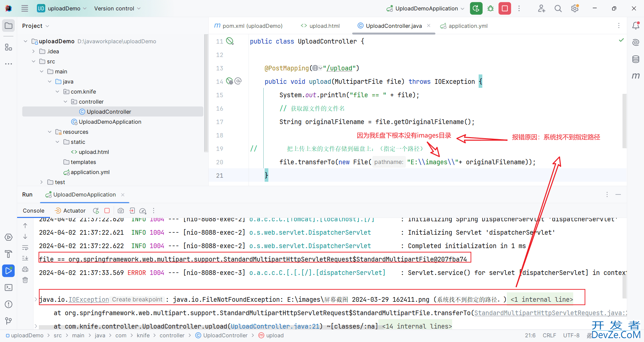Open UploadController.java:21 stack trace link
The width and height of the screenshot is (644, 342).
click(275, 326)
